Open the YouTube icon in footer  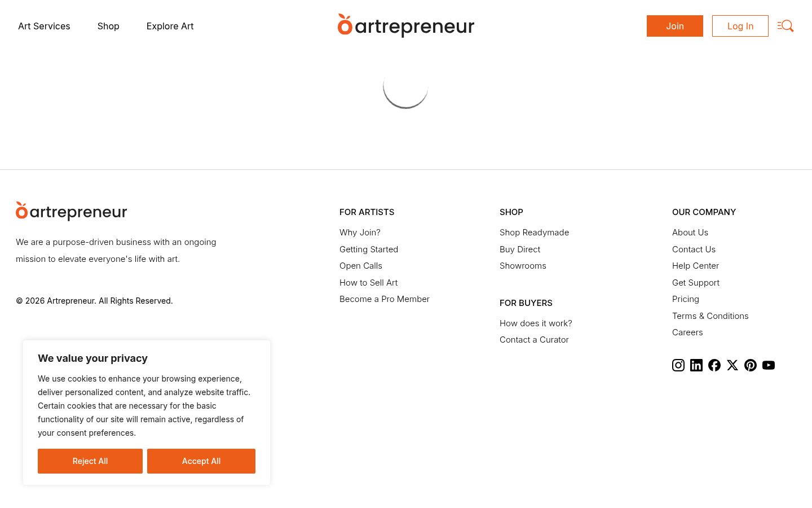click(x=769, y=365)
